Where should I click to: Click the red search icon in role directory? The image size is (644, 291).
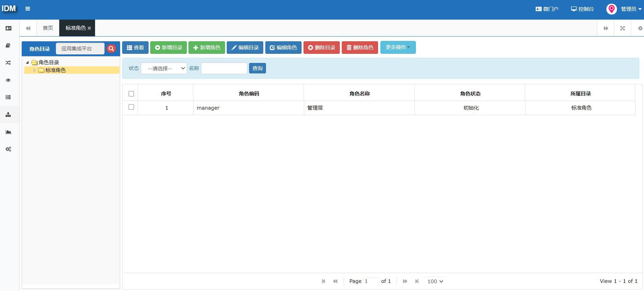coord(111,49)
